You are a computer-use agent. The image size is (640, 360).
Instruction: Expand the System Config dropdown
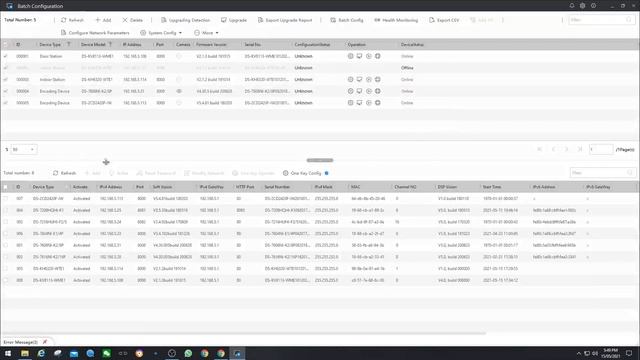tap(161, 33)
